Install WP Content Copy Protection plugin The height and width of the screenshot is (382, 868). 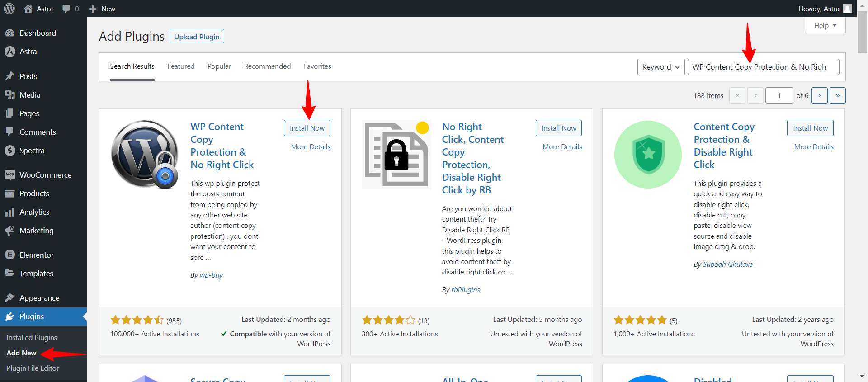tap(307, 128)
